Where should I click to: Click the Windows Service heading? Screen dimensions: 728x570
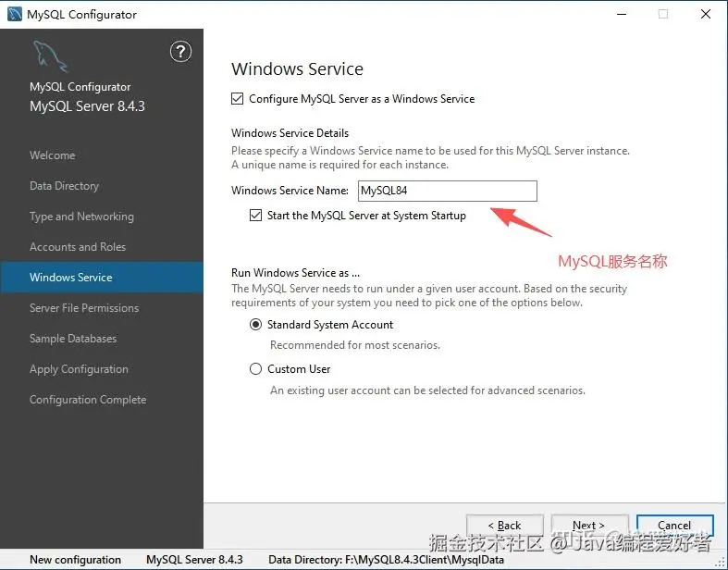[297, 69]
